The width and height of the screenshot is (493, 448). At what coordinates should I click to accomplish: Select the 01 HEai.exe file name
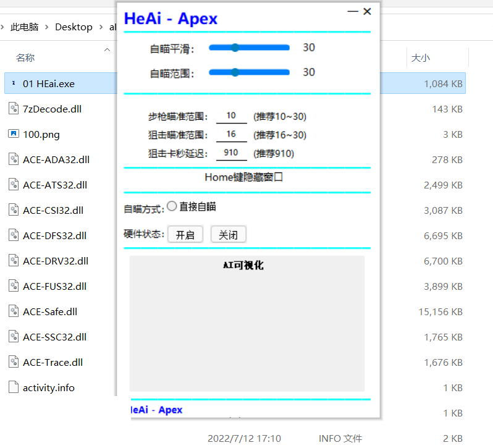click(49, 84)
